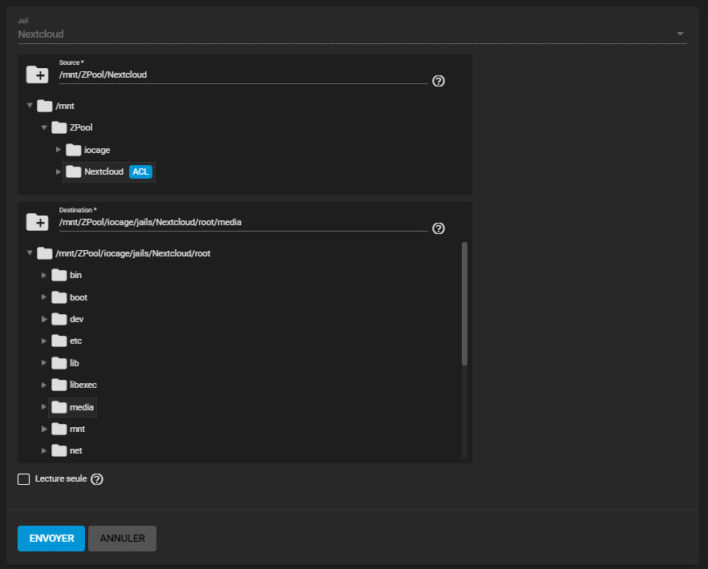Collapse the /mnt tree node
This screenshot has height=569, width=708.
30,106
